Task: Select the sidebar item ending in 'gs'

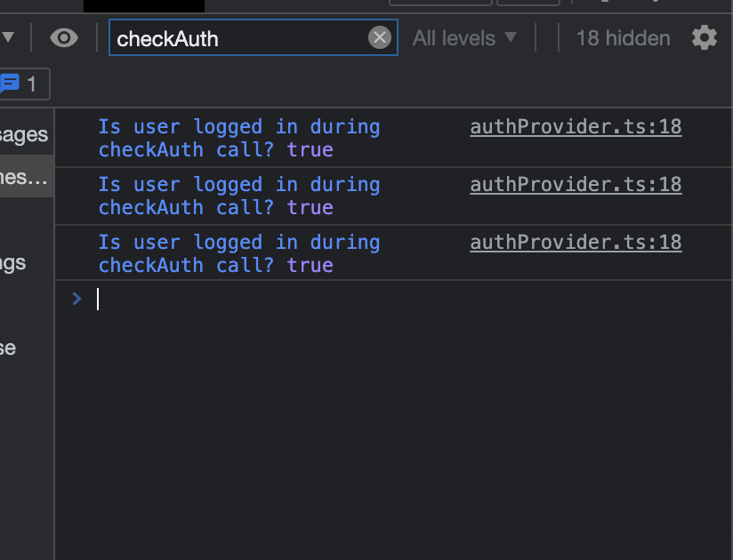Action: coord(13,263)
